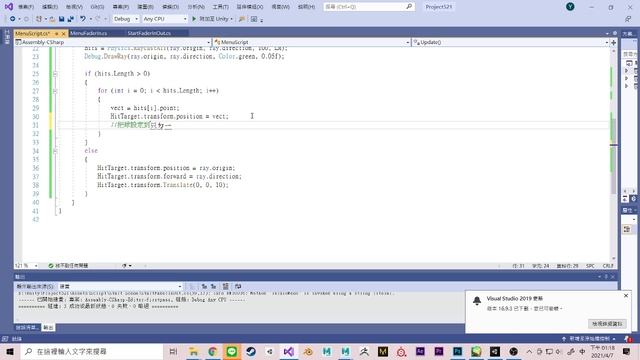Open After Effects from the taskbar
This screenshot has width=640, height=360.
pos(420,351)
